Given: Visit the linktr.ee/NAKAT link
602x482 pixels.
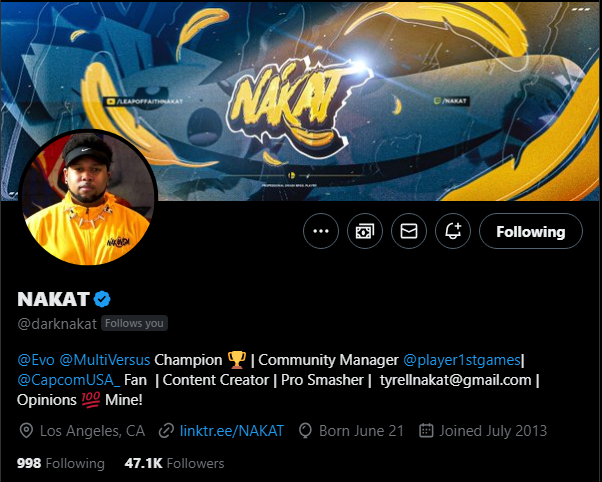Looking at the screenshot, I should click(232, 431).
